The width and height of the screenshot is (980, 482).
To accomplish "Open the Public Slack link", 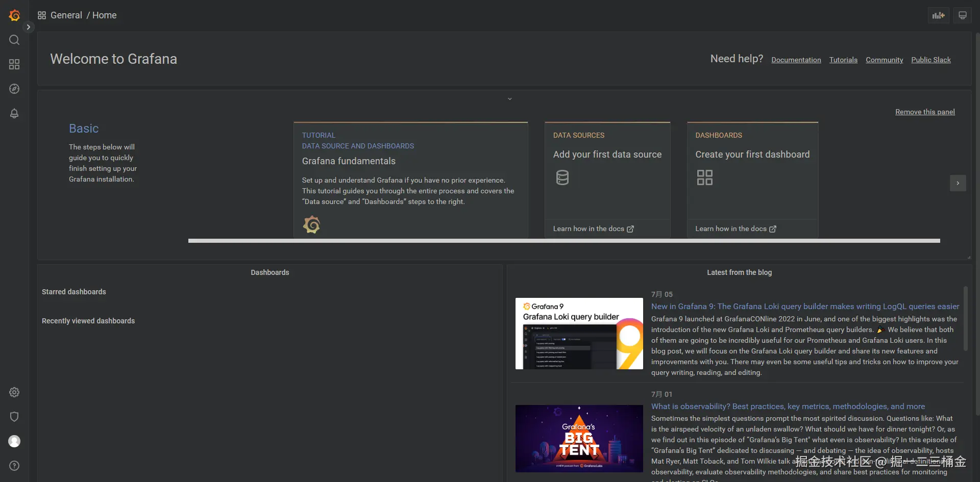I will pos(931,60).
